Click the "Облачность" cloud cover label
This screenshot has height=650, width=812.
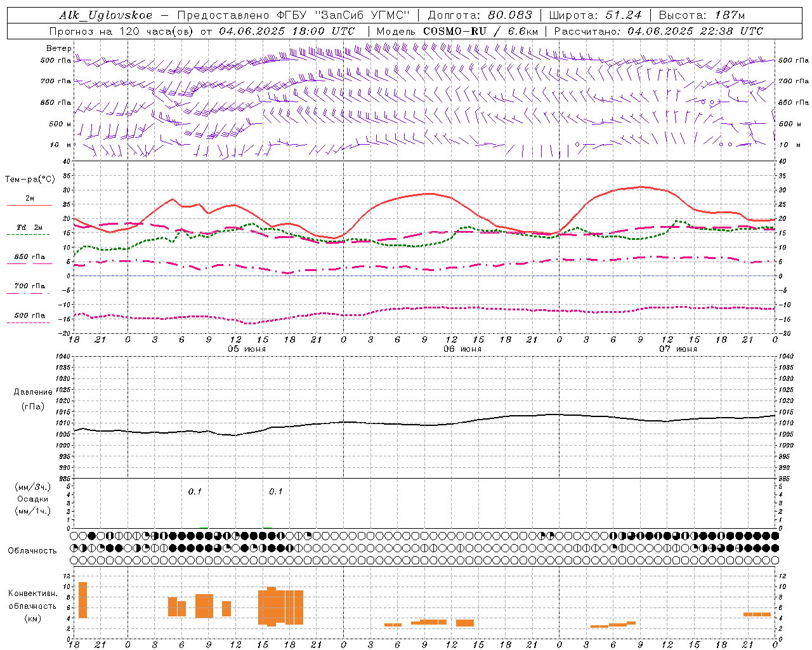pyautogui.click(x=32, y=551)
